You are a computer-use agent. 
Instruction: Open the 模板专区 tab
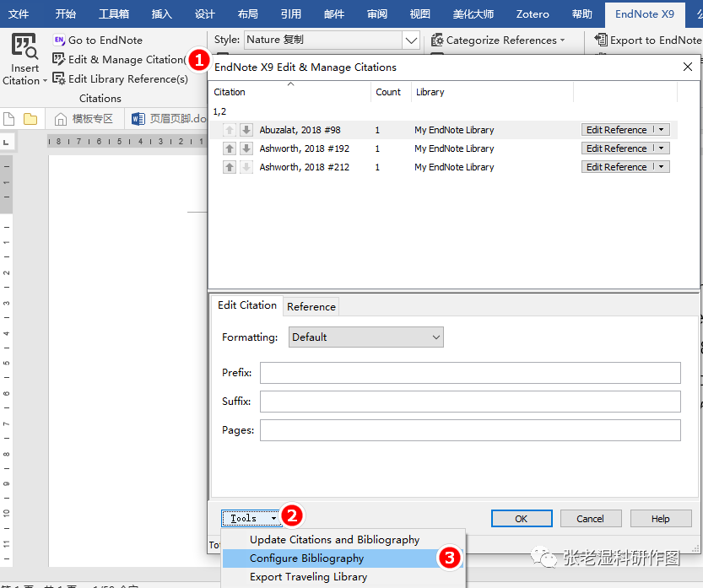tap(84, 119)
